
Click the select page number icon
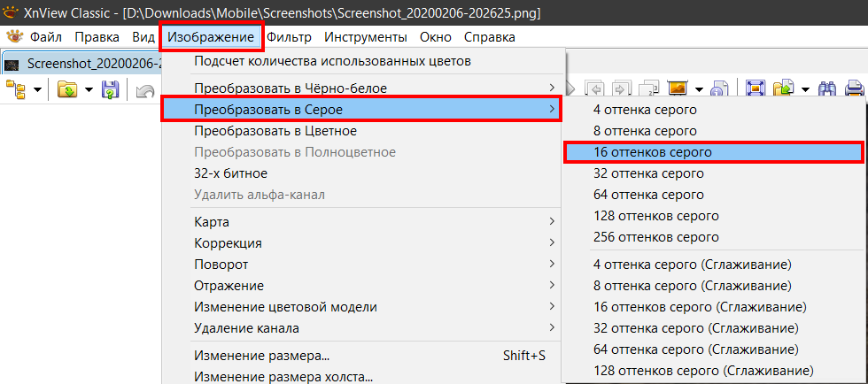tap(648, 89)
